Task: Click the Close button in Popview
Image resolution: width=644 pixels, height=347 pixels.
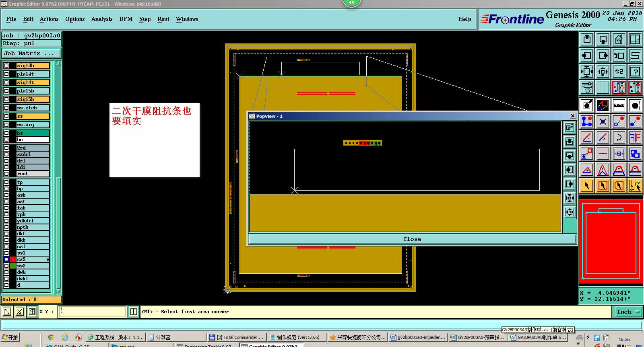Action: tap(412, 239)
